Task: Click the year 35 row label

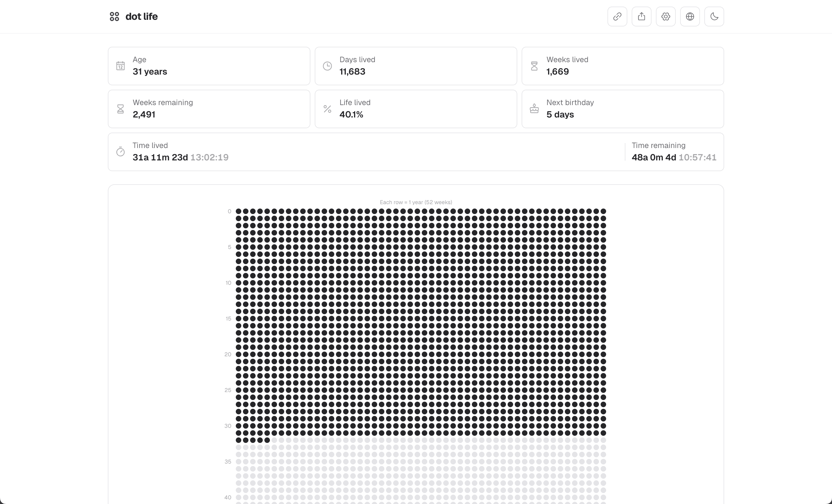Action: pos(228,461)
